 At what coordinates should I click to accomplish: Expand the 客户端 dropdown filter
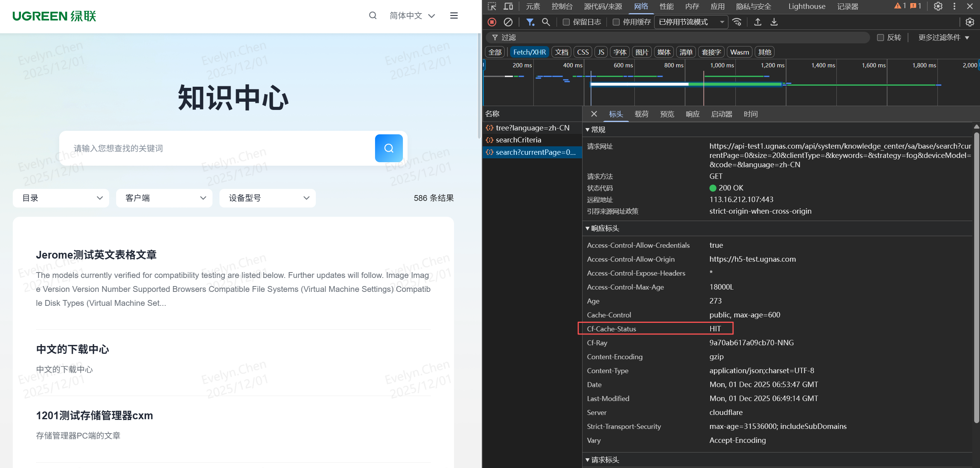tap(164, 198)
